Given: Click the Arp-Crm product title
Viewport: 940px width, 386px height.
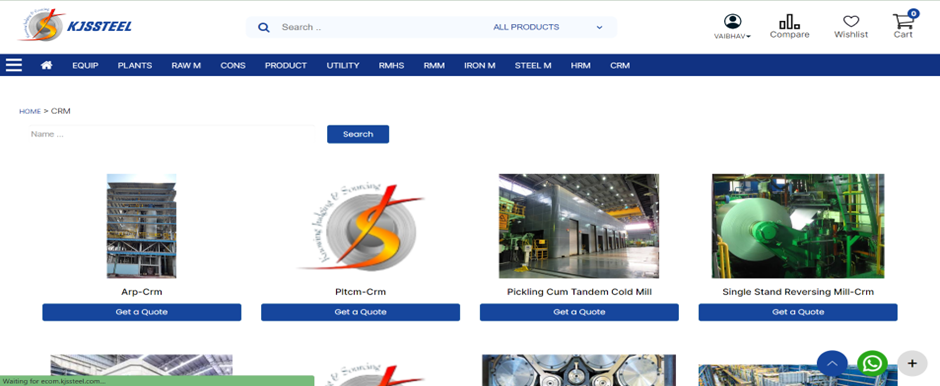Looking at the screenshot, I should pos(141,292).
